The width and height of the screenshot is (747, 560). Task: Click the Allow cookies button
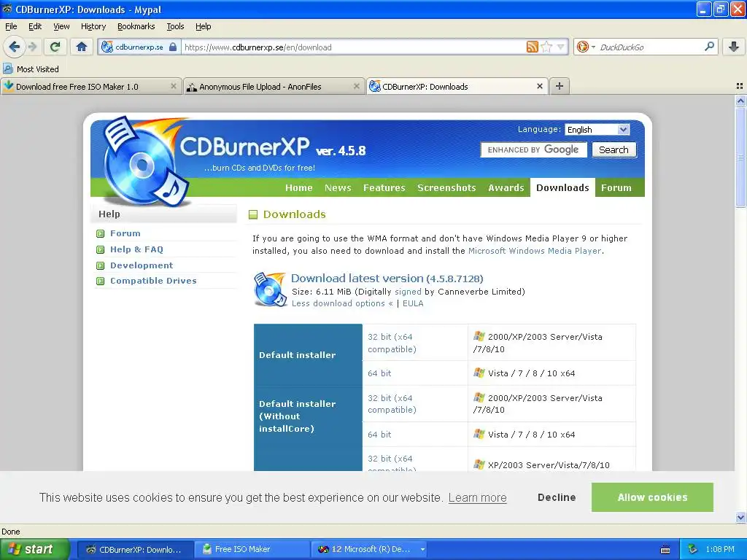click(652, 497)
